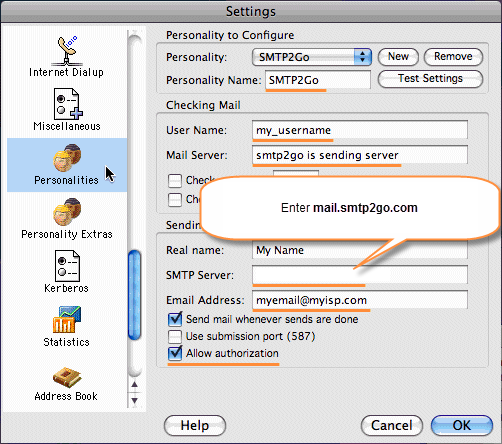Click the sidebar scroll up arrow

click(134, 385)
